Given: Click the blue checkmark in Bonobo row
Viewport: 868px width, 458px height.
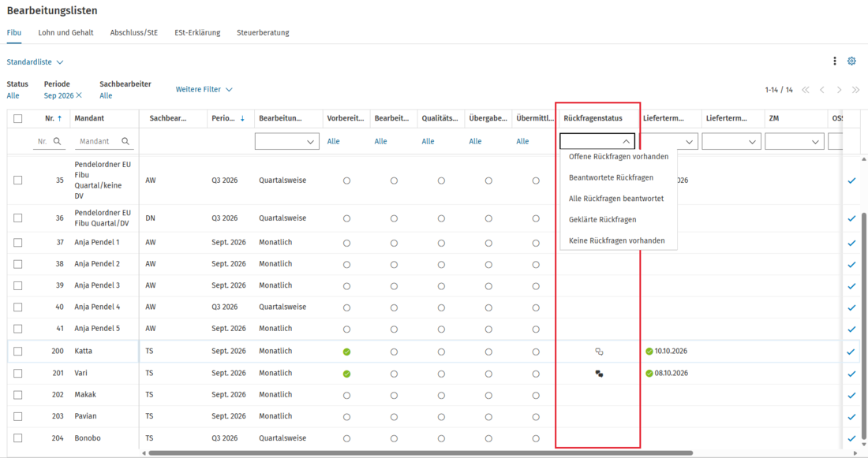Looking at the screenshot, I should tap(851, 438).
